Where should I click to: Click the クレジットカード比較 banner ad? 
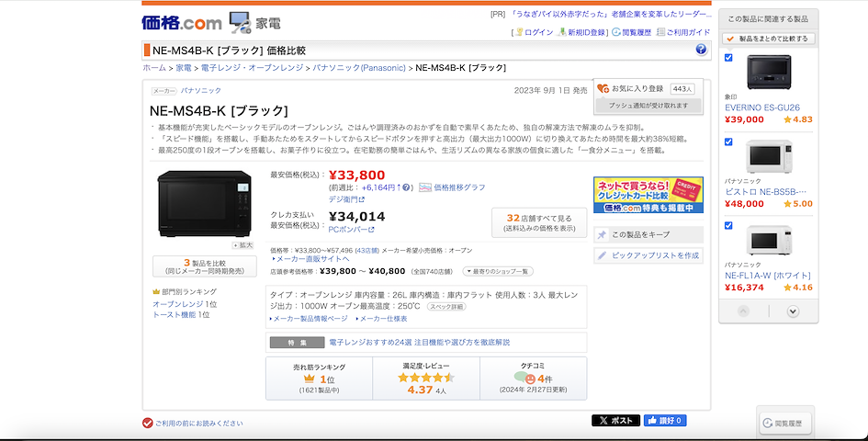pyautogui.click(x=648, y=195)
